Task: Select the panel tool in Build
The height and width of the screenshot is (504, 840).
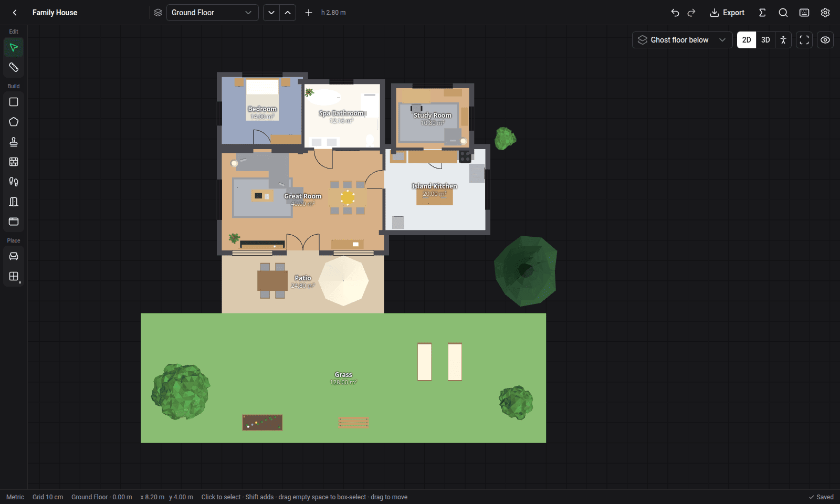Action: 14,222
